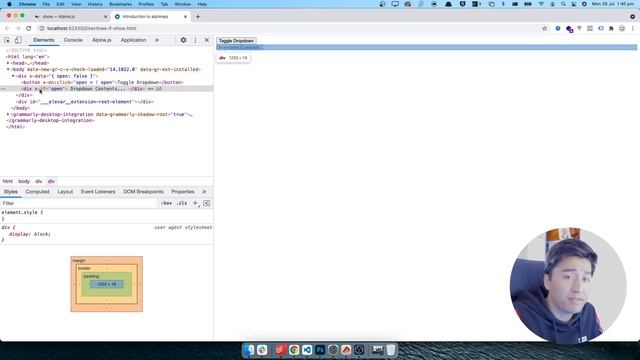Screen dimensions: 640x360
Task: Select the html lang="en" line
Action: pos(28,57)
